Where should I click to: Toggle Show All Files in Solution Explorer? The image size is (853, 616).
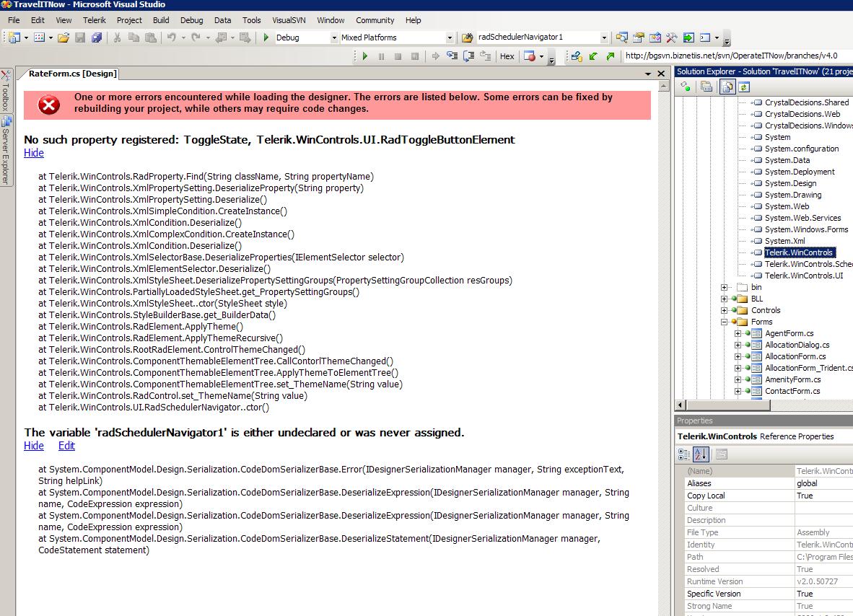click(727, 87)
